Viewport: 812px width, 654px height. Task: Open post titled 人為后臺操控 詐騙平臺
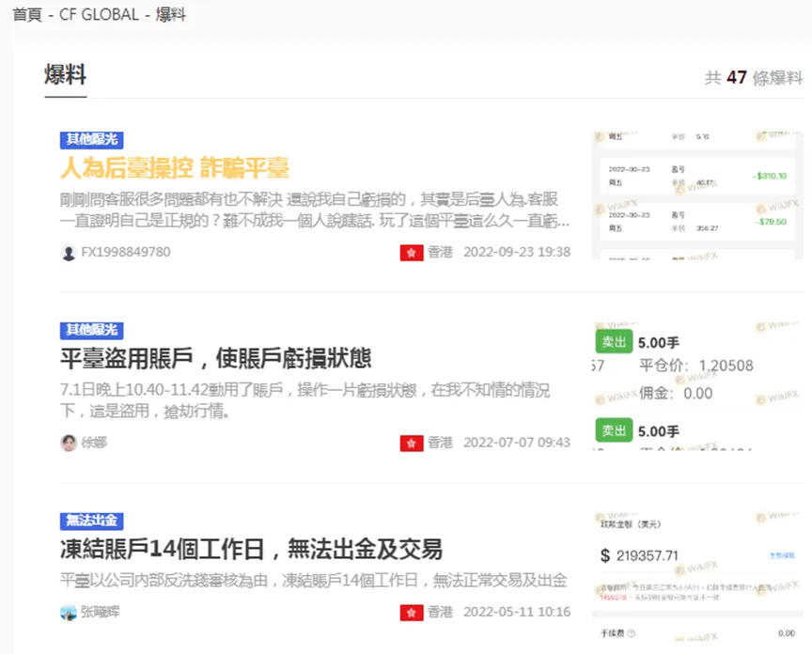pos(175,168)
